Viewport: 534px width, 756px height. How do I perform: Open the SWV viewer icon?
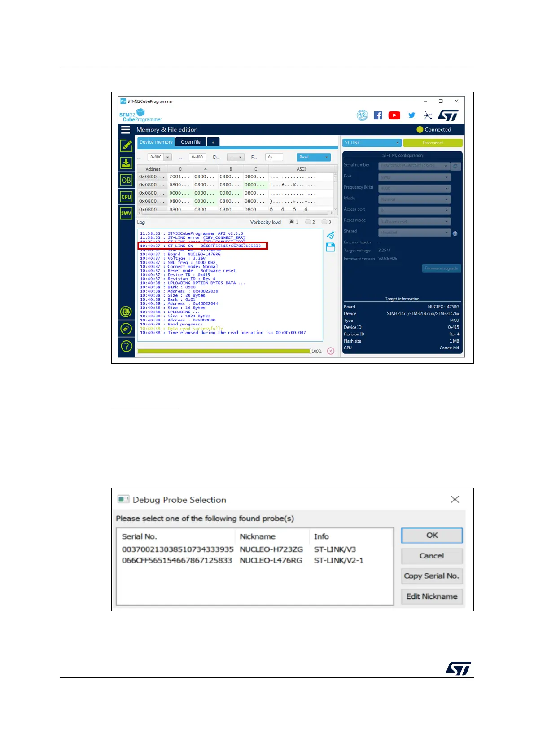[127, 213]
